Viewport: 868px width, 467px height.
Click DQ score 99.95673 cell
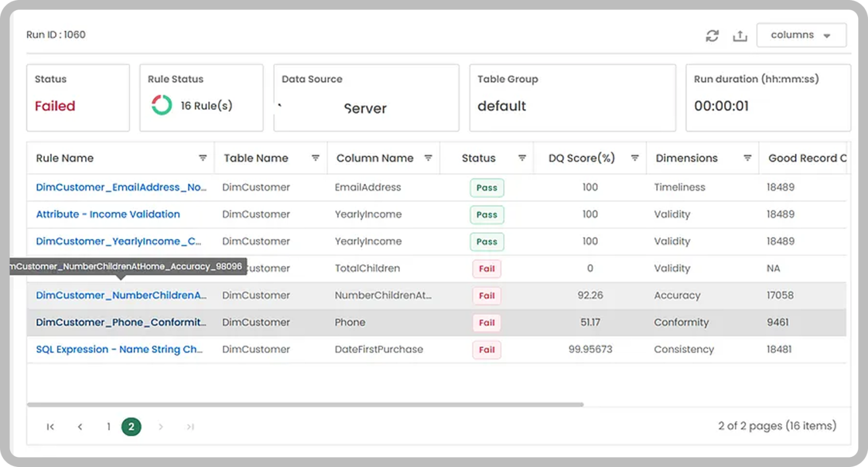pyautogui.click(x=590, y=350)
